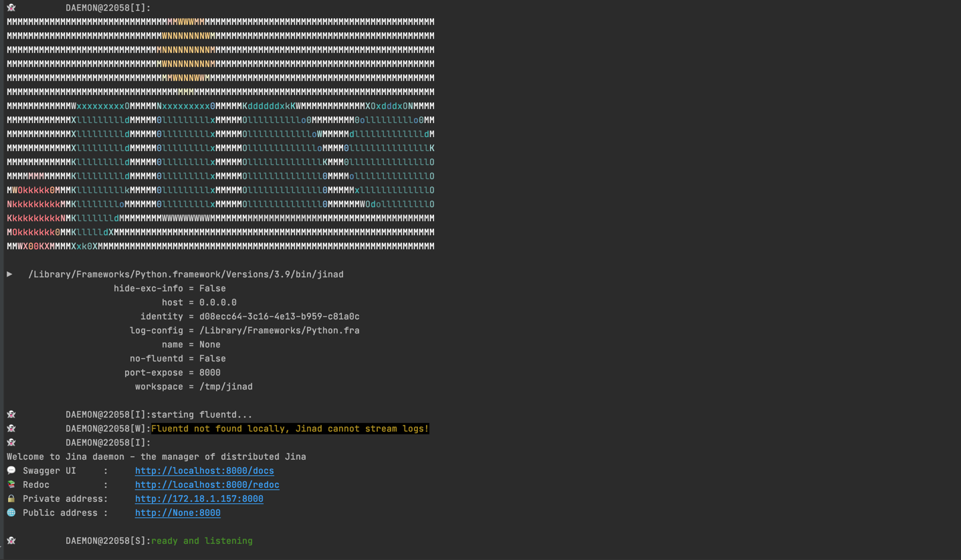Viewport: 961px width, 560px height.
Task: Click the green 'ready and listening' text
Action: [x=202, y=541]
